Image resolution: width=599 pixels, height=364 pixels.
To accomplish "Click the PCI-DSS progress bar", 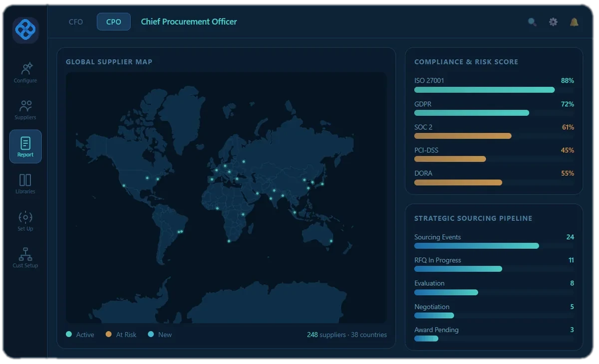I will point(494,159).
